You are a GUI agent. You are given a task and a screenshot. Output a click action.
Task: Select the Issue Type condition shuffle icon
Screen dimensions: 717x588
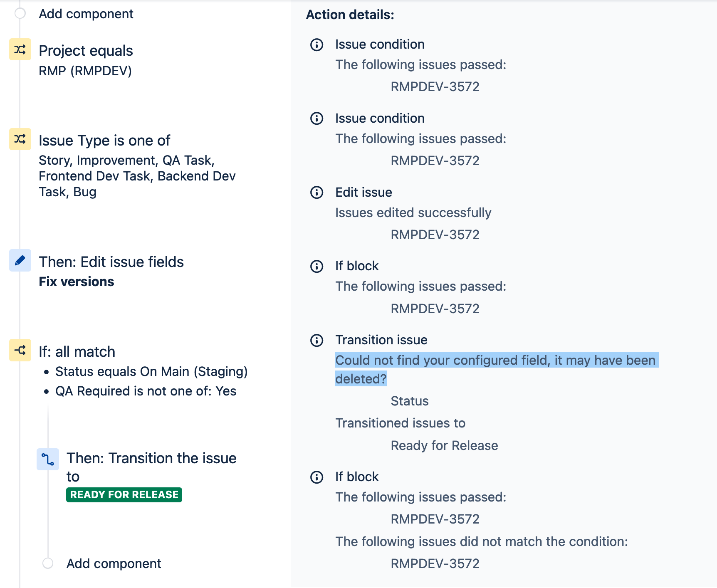[x=20, y=139]
